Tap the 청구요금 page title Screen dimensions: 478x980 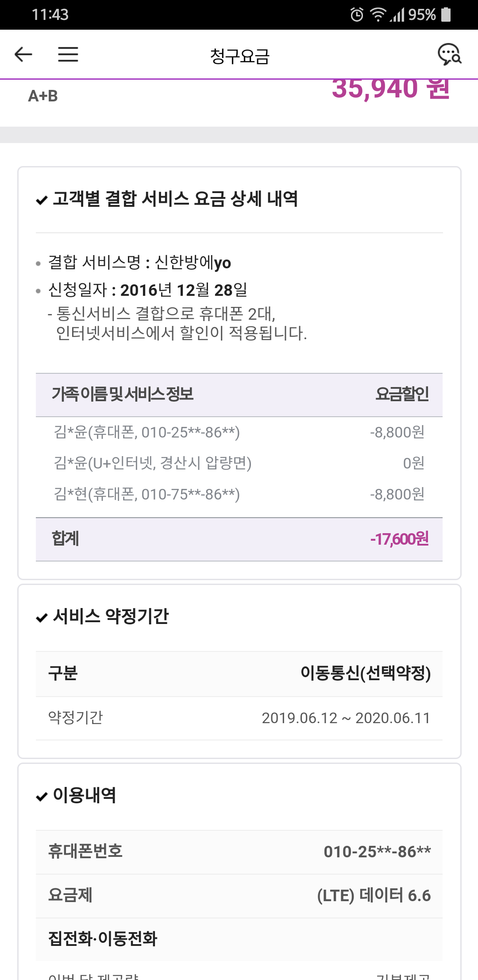239,56
